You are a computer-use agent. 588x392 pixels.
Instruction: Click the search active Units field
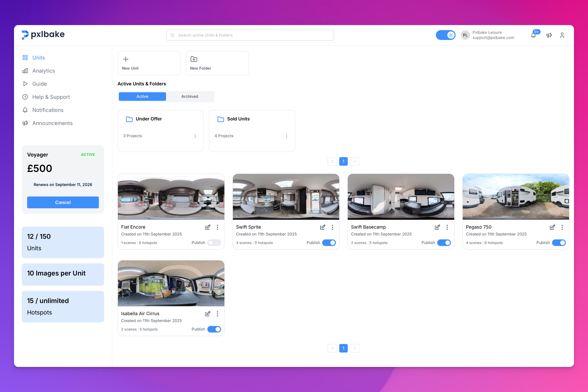[x=250, y=35]
